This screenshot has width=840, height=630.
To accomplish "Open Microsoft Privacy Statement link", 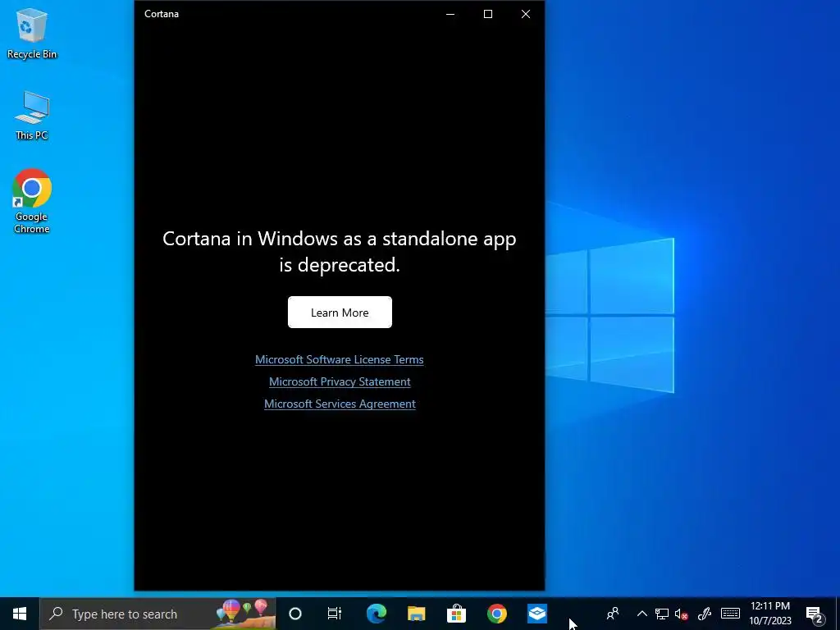I will tap(340, 381).
